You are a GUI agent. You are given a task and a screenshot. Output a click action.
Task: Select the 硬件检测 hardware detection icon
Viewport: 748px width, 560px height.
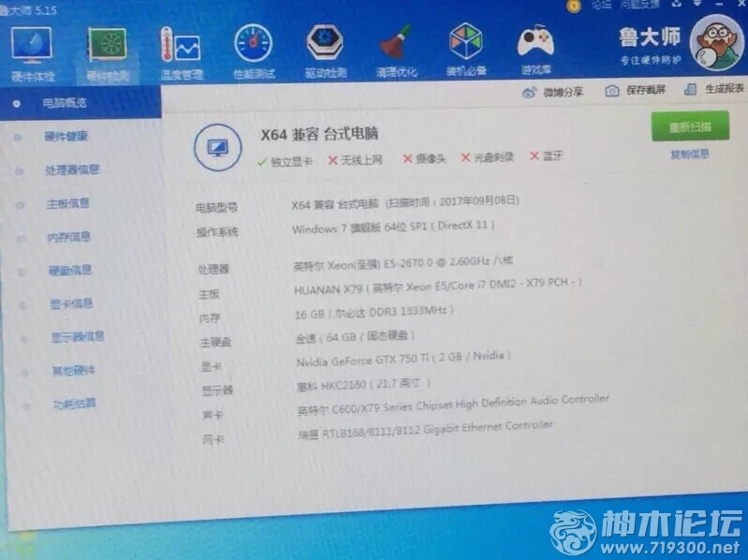107,53
